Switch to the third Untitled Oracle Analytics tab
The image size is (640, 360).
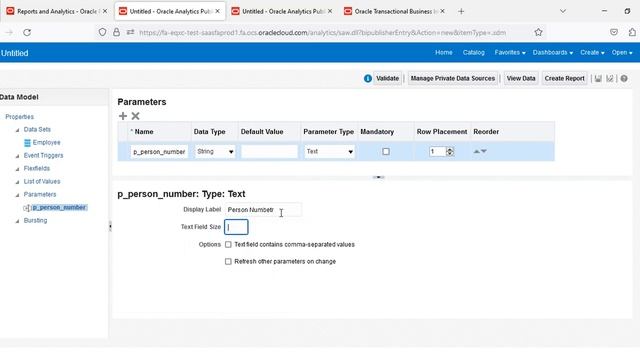pos(282,11)
